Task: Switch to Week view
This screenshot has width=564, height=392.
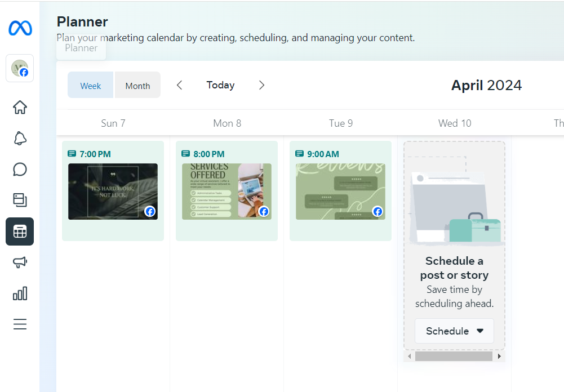Action: pos(91,86)
